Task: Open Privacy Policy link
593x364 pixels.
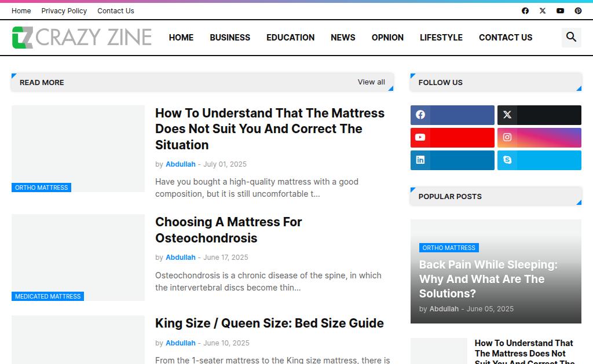Action: click(x=64, y=11)
